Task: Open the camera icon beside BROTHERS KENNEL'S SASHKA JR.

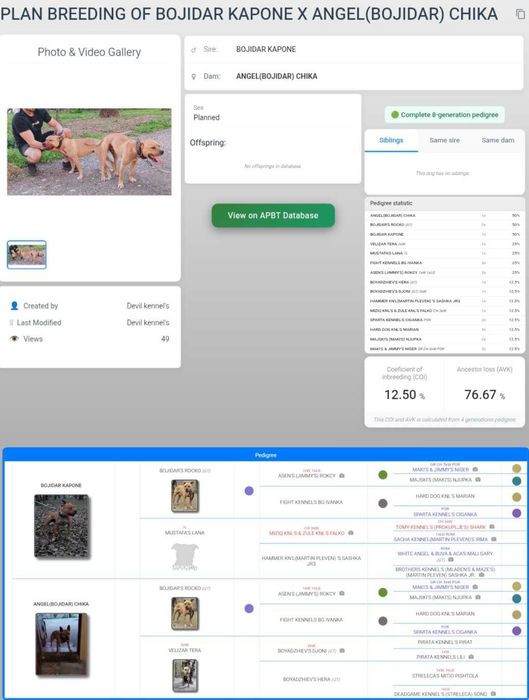Action: click(481, 575)
